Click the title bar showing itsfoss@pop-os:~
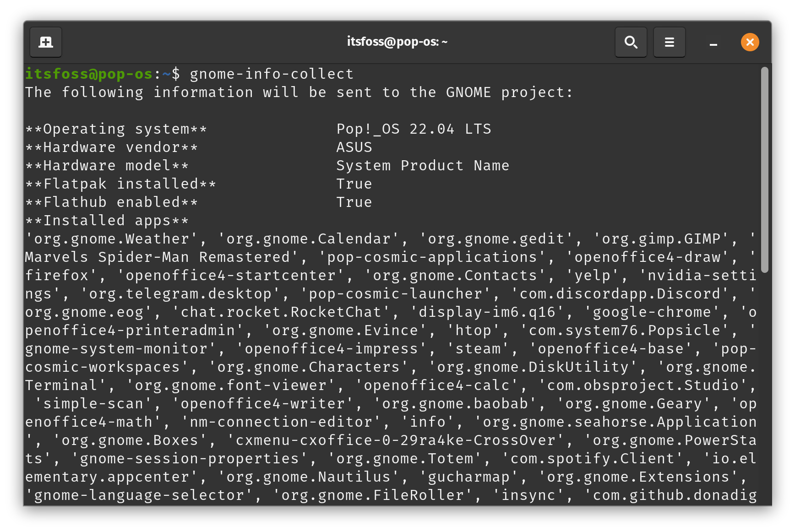795x532 pixels. coord(397,41)
